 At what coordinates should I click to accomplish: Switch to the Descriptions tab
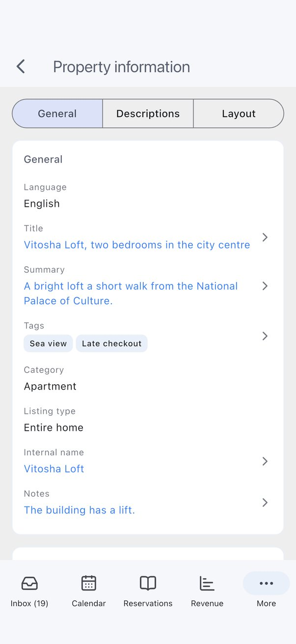(148, 113)
